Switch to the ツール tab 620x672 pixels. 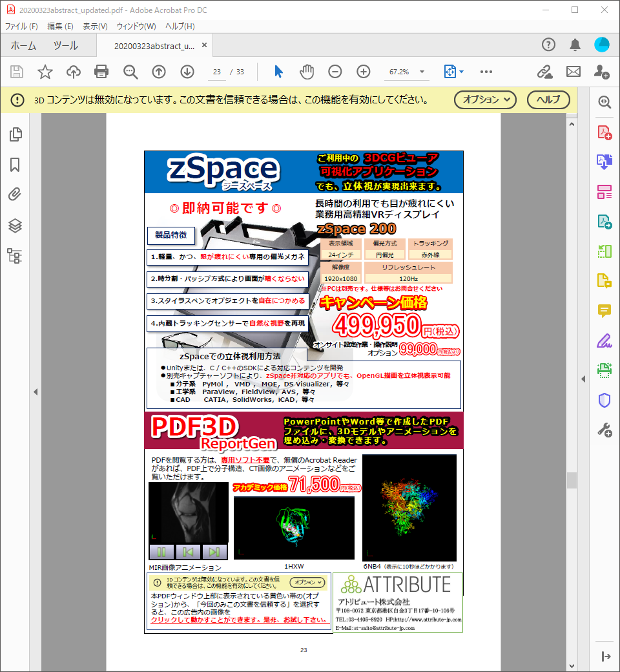66,45
